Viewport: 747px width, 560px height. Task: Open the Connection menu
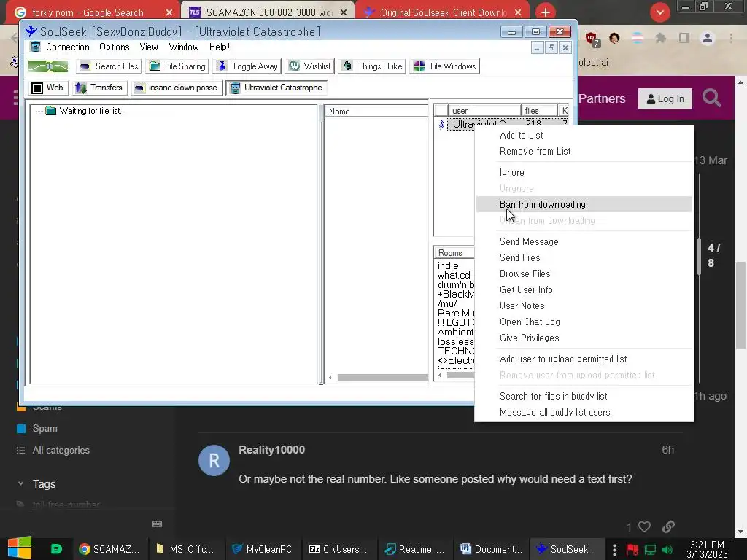pos(68,47)
